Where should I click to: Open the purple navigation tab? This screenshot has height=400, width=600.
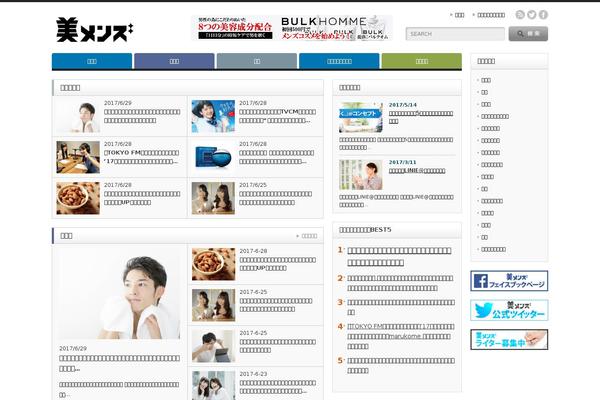174,61
